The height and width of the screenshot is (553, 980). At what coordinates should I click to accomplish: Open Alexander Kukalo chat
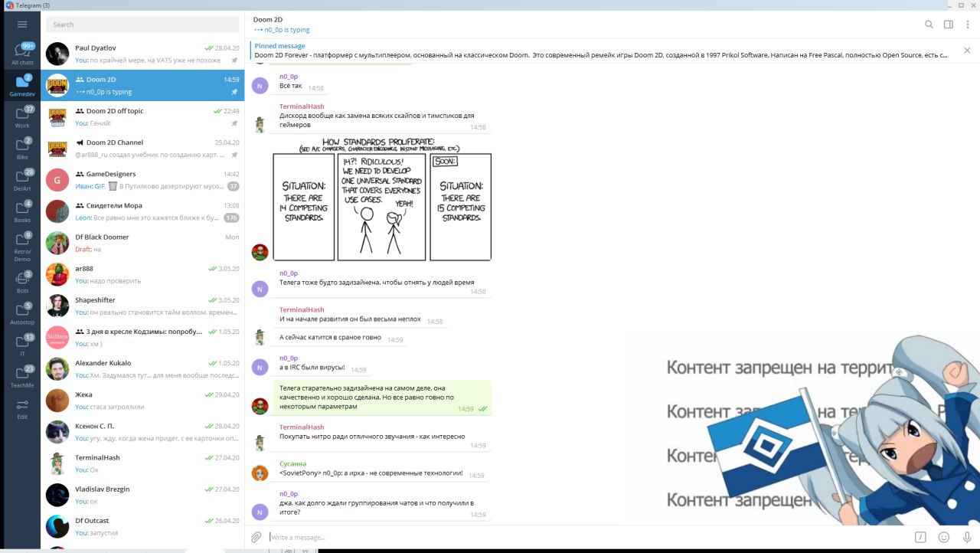tap(142, 368)
